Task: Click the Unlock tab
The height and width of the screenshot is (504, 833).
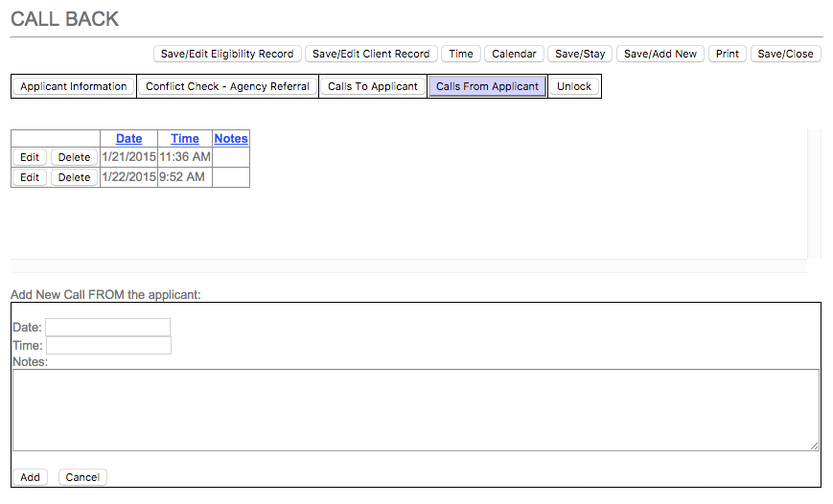Action: pos(574,86)
